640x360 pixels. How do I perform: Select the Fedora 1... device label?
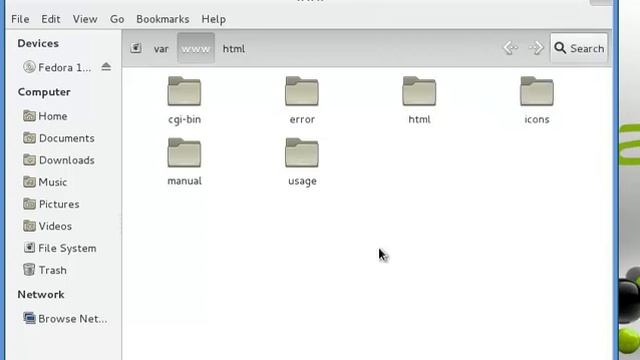tap(64, 67)
